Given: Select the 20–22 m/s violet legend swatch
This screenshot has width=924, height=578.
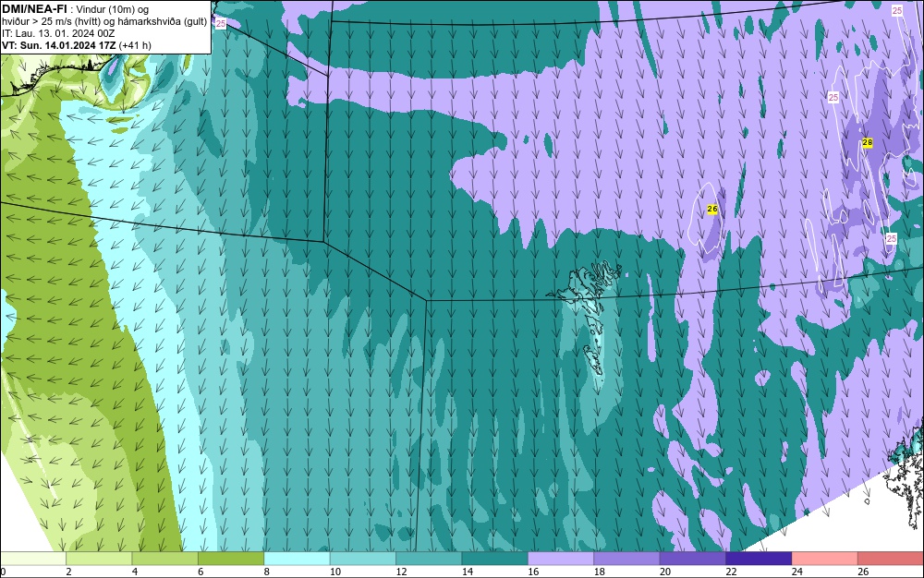Looking at the screenshot, I should (693, 559).
